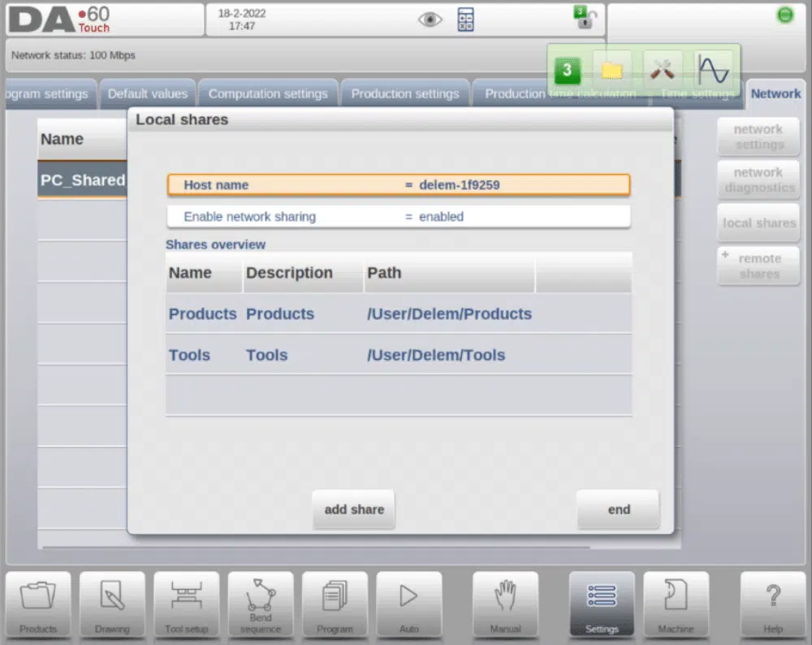Viewport: 812px width, 645px height.
Task: Open the Help button
Action: pos(773,604)
